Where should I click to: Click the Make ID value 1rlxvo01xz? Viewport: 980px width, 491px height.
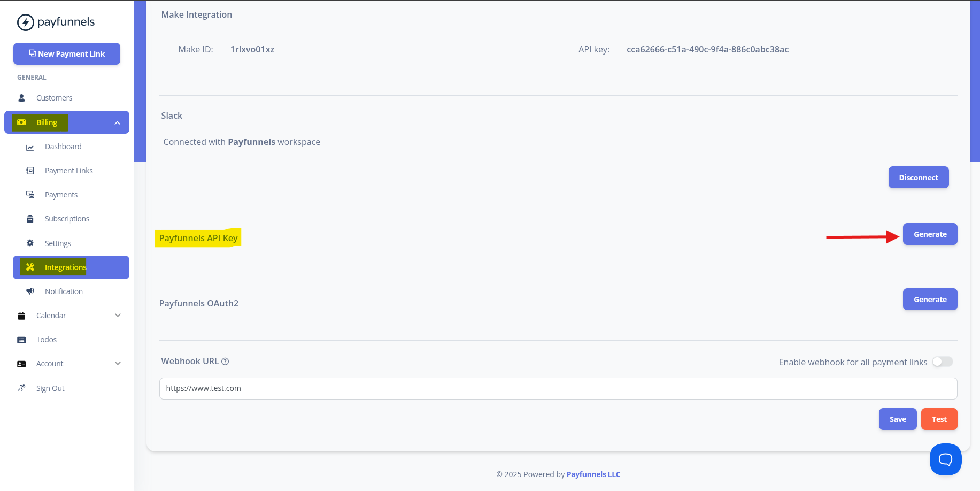pos(252,49)
